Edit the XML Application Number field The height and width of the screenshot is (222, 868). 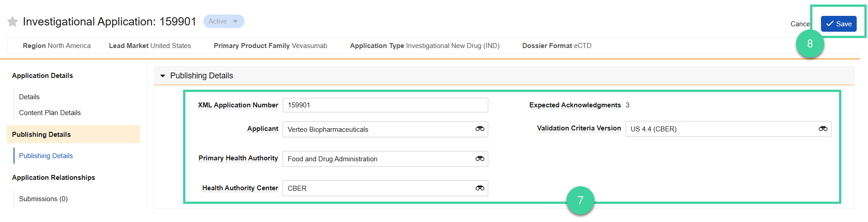click(385, 105)
